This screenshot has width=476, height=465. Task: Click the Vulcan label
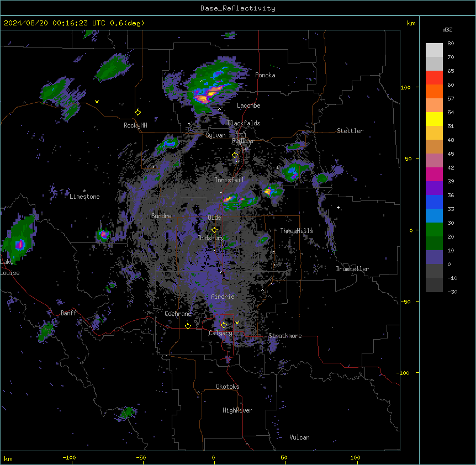click(x=299, y=437)
